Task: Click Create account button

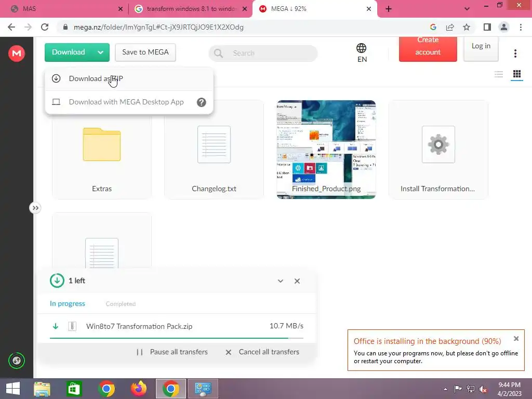Action: coord(428,49)
